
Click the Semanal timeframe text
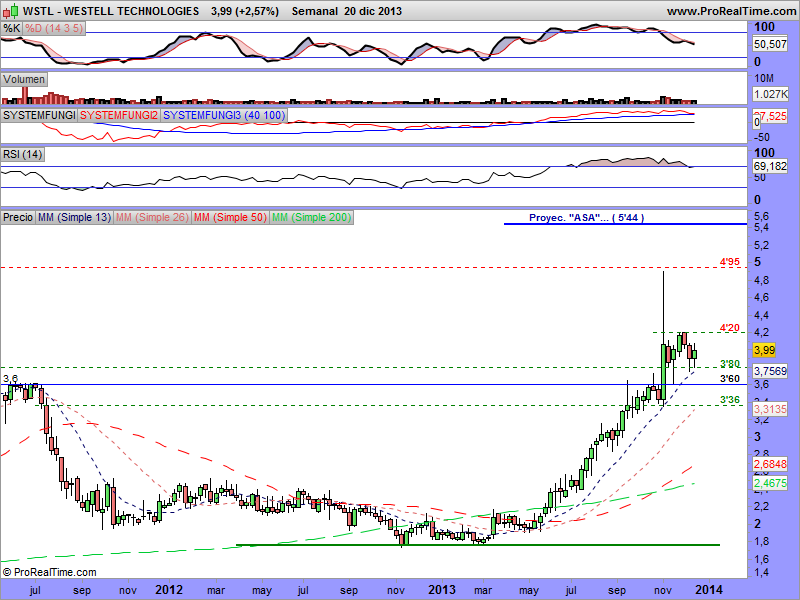click(x=315, y=11)
